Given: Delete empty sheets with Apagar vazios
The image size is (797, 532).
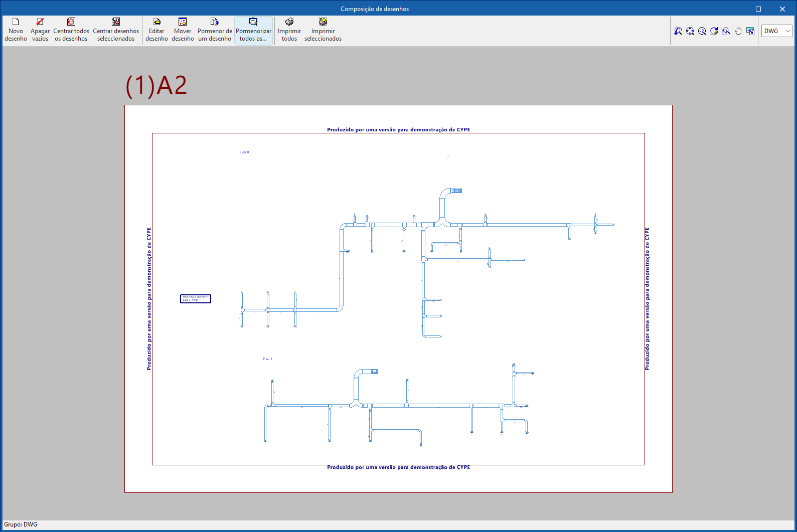Looking at the screenshot, I should 40,30.
